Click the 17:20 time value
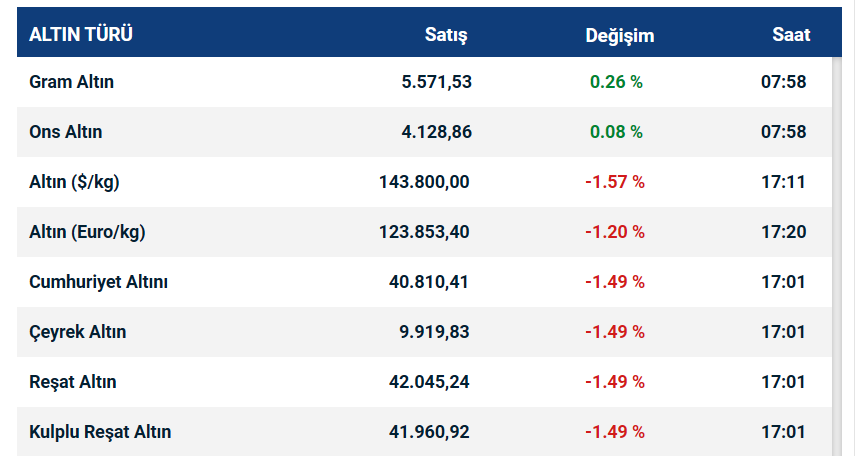The image size is (868, 456). [x=783, y=232]
